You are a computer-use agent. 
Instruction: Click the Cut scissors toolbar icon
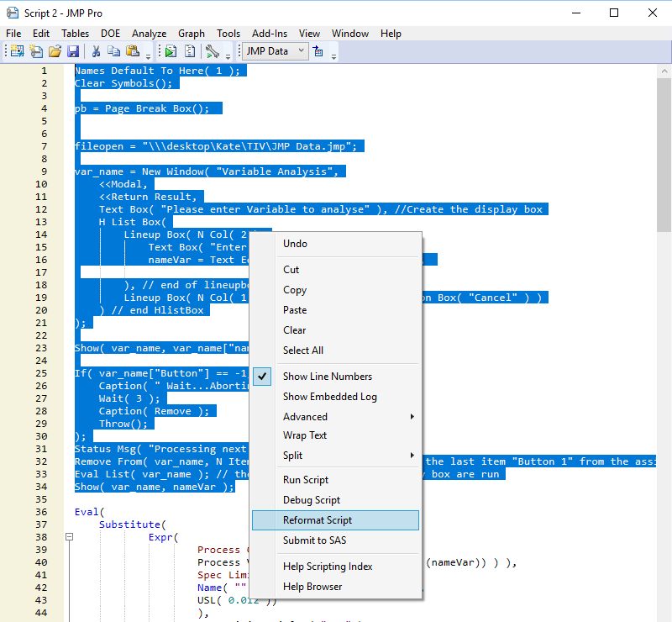pos(96,51)
